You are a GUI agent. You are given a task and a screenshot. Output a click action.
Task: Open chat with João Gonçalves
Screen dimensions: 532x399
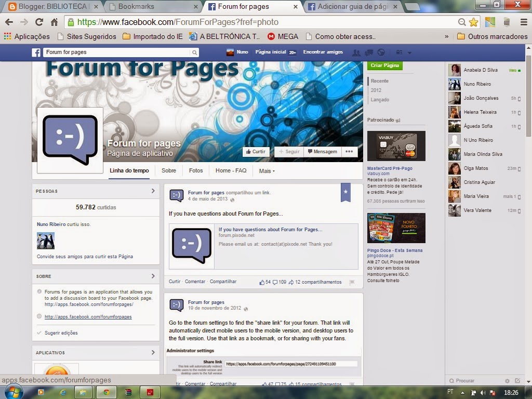[485, 98]
